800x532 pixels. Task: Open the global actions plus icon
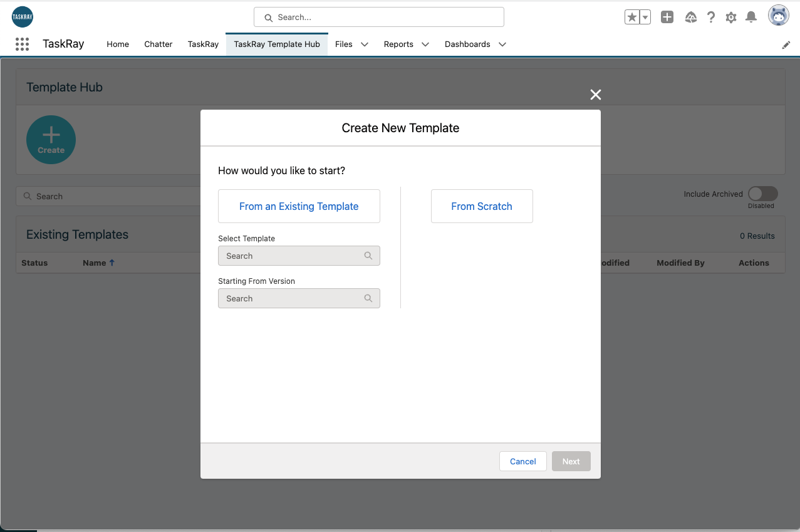tap(667, 18)
